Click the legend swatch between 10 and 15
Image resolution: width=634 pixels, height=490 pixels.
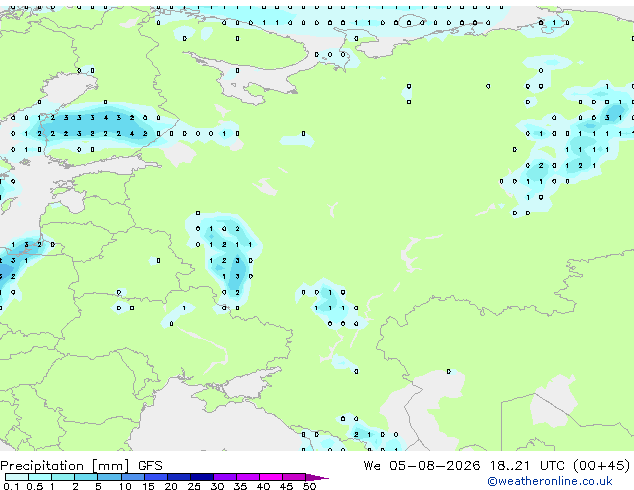[x=133, y=477]
